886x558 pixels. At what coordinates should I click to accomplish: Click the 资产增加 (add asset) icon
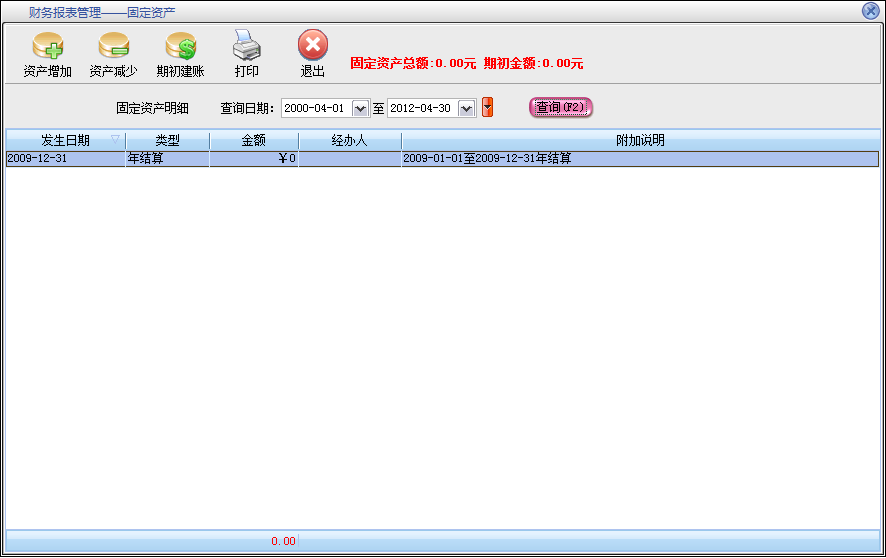[47, 47]
